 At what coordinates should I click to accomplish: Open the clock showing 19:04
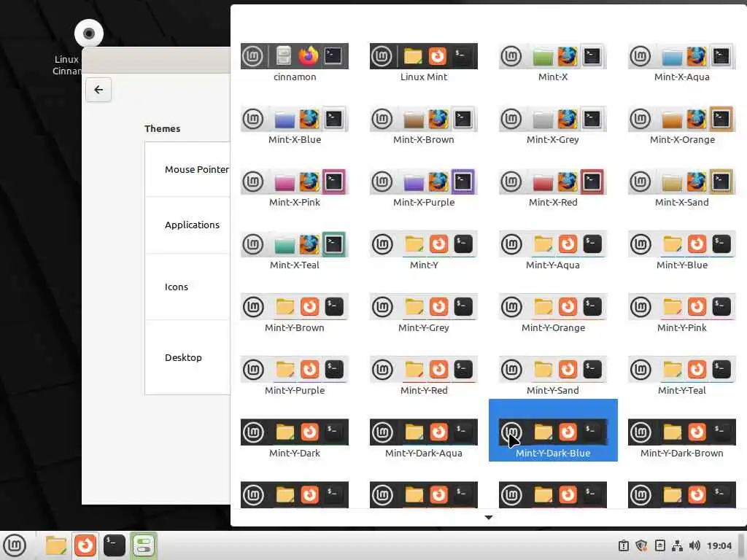pyautogui.click(x=719, y=545)
